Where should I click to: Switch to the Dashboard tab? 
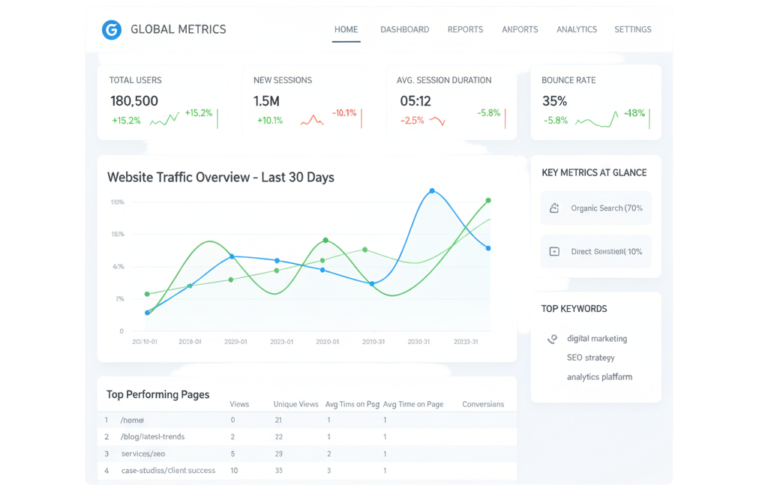pyautogui.click(x=404, y=30)
